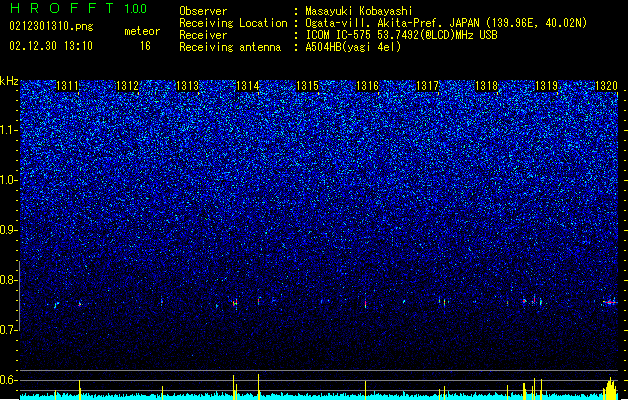Click the Observer field label
The width and height of the screenshot is (629, 400).
(203, 11)
